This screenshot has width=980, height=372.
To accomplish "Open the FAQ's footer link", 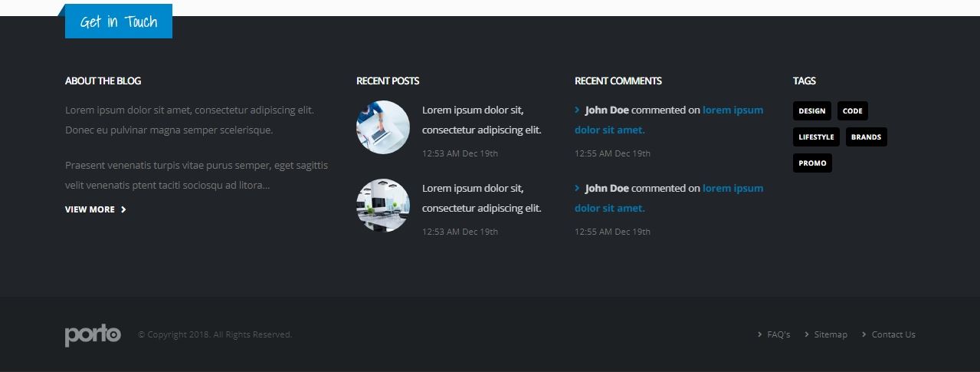I will [x=778, y=334].
